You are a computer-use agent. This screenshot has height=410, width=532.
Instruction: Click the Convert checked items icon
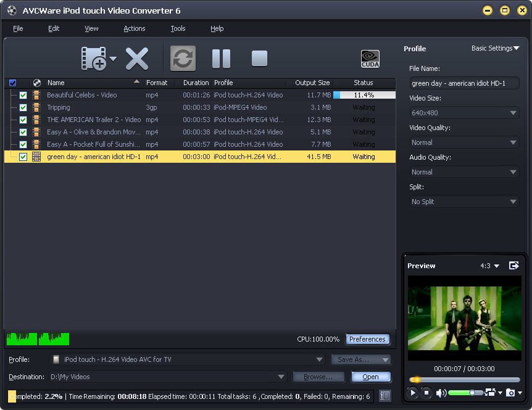point(183,59)
